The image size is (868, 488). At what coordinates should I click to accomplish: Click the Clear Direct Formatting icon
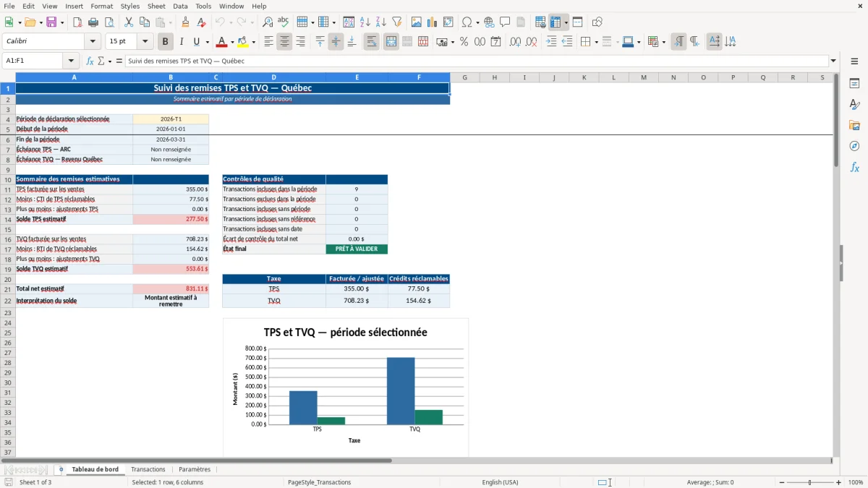click(201, 22)
